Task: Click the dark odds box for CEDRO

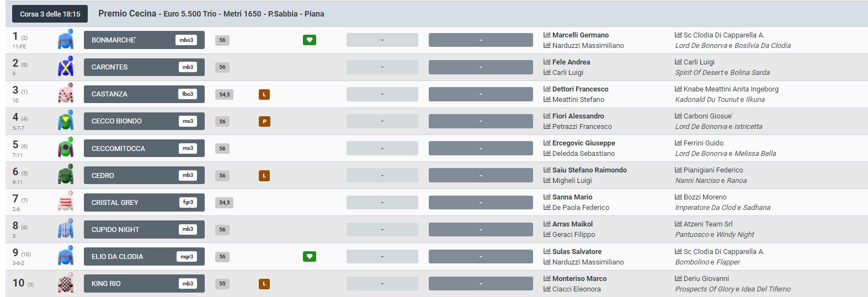Action: pos(481,176)
